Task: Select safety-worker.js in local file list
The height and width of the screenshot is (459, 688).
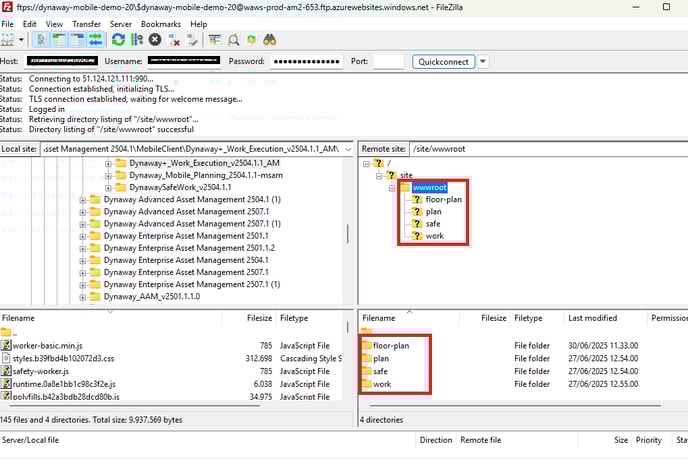Action: click(41, 371)
